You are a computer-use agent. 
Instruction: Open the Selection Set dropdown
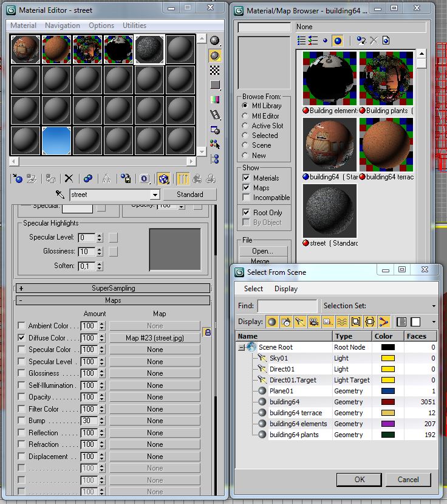[x=434, y=306]
